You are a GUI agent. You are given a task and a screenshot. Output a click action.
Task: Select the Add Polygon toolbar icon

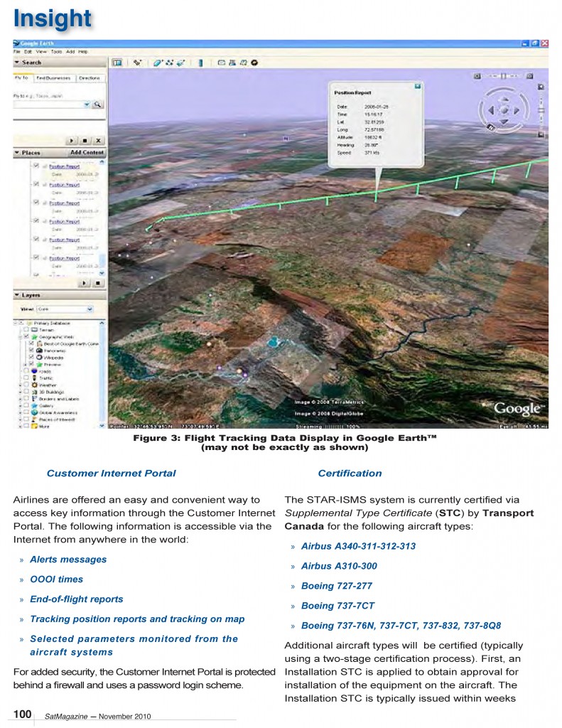click(x=158, y=63)
